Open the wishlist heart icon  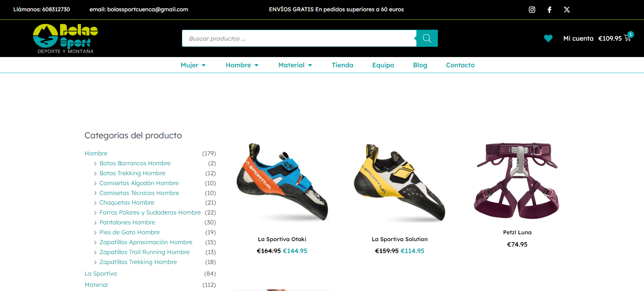point(548,38)
